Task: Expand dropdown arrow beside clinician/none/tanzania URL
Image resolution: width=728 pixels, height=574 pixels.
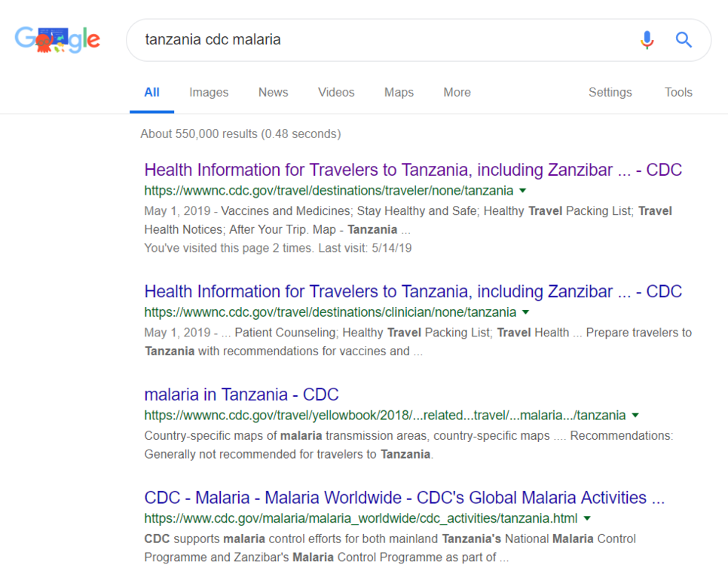Action: 525,312
